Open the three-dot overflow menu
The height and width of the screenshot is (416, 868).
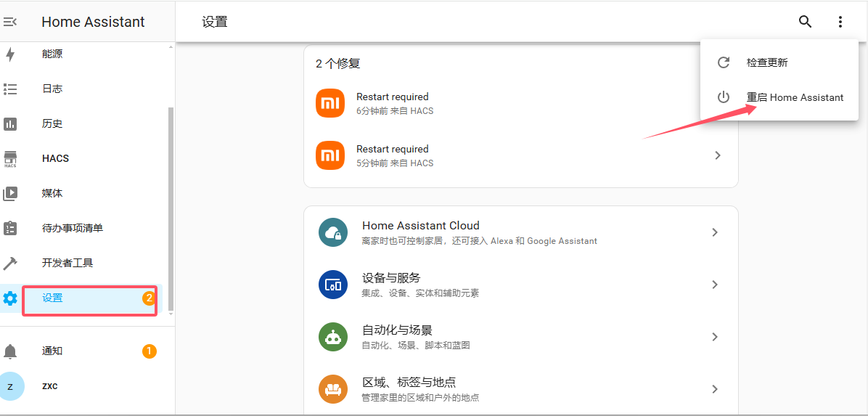click(x=840, y=22)
